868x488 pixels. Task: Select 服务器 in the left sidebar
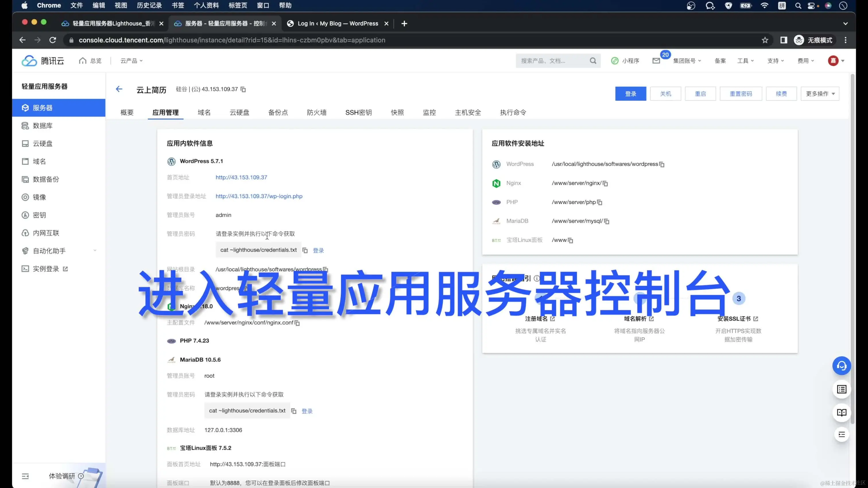coord(42,108)
